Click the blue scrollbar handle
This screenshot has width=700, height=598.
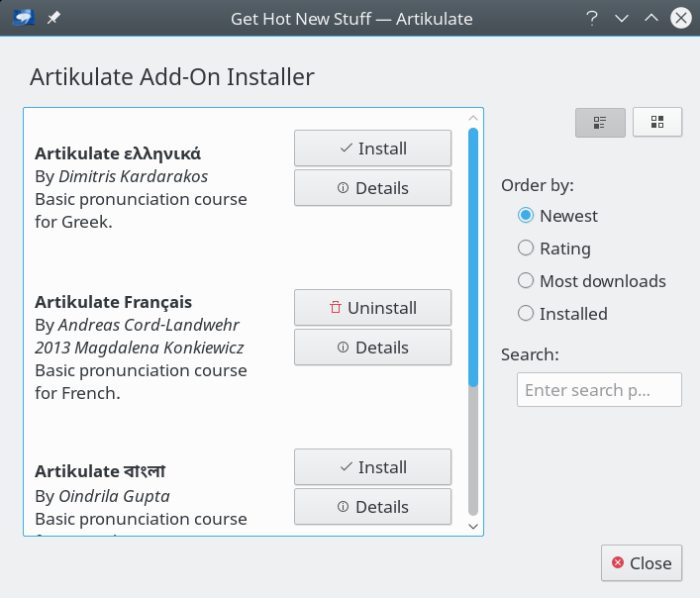point(473,257)
